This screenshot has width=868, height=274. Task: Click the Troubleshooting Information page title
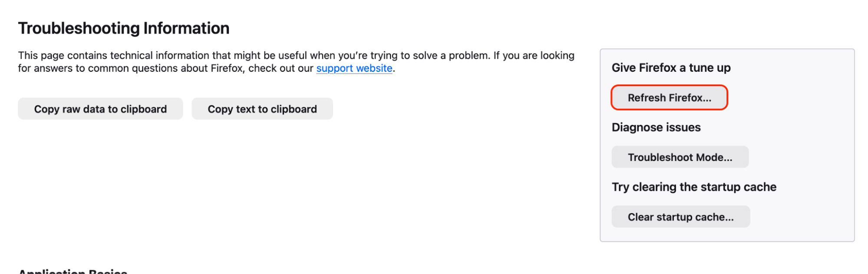pyautogui.click(x=124, y=28)
